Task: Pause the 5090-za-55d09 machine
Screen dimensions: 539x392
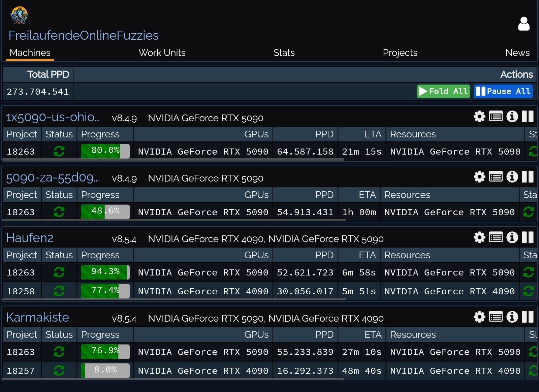Action: [x=528, y=177]
